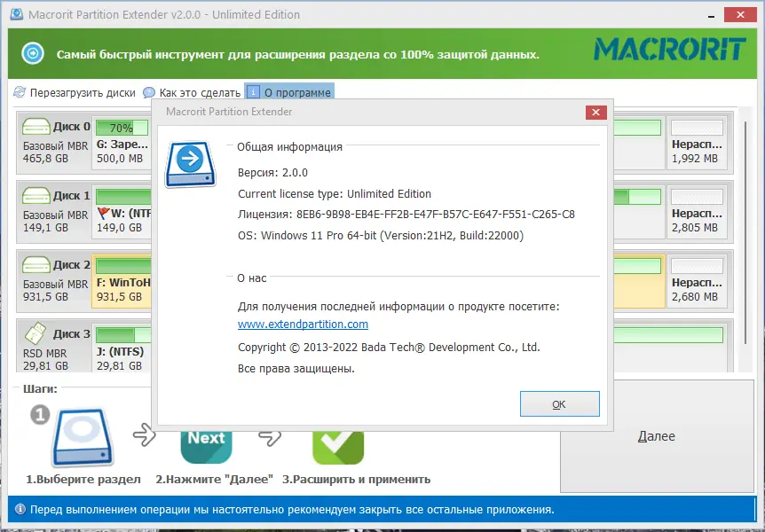Click the disk arrow icon in About dialog
Image resolution: width=765 pixels, height=532 pixels.
tap(190, 164)
